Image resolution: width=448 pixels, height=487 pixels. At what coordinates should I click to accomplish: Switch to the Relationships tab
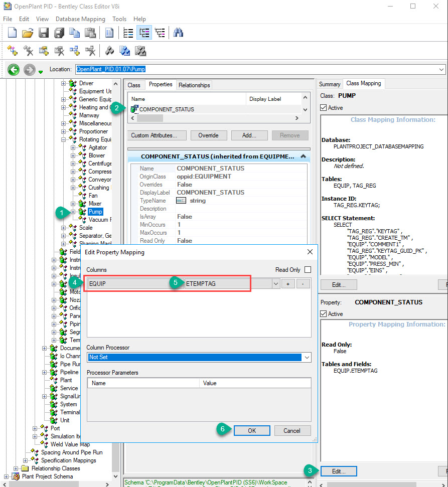click(194, 85)
